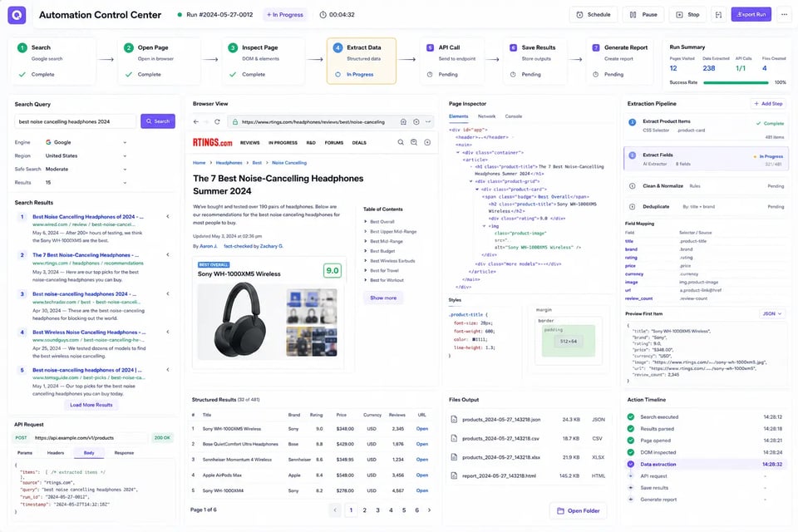
Task: Click the Export Run button
Action: [751, 15]
